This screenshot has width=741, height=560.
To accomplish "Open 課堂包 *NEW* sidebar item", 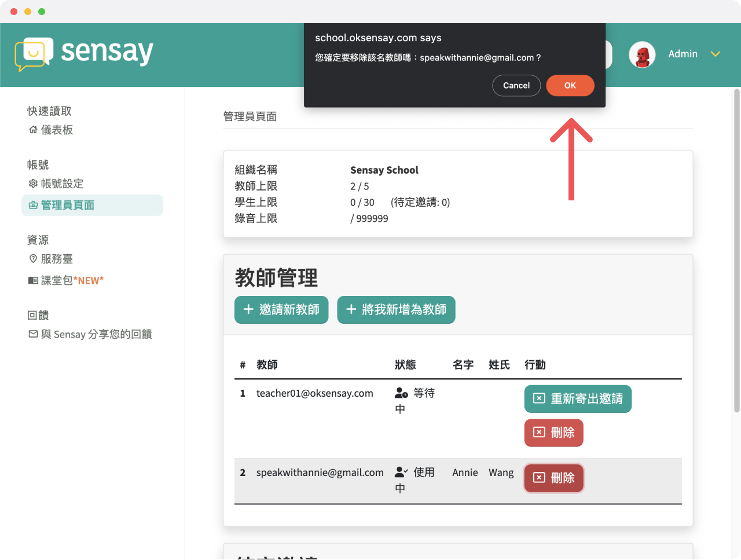I will click(x=66, y=280).
